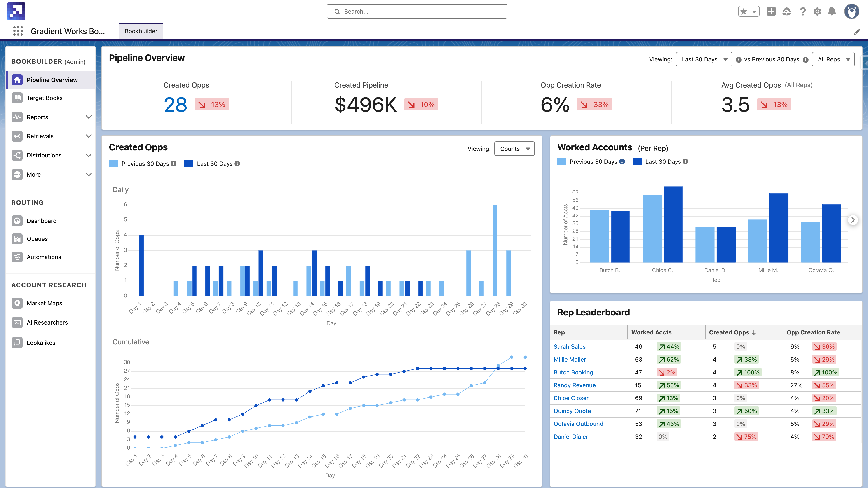868x488 pixels.
Task: Open the Counts viewing dropdown
Action: 514,149
